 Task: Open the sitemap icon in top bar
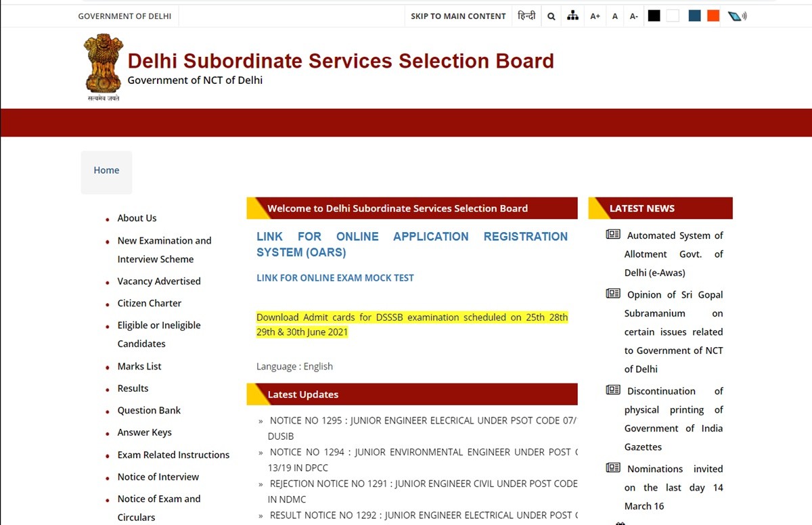pyautogui.click(x=572, y=16)
